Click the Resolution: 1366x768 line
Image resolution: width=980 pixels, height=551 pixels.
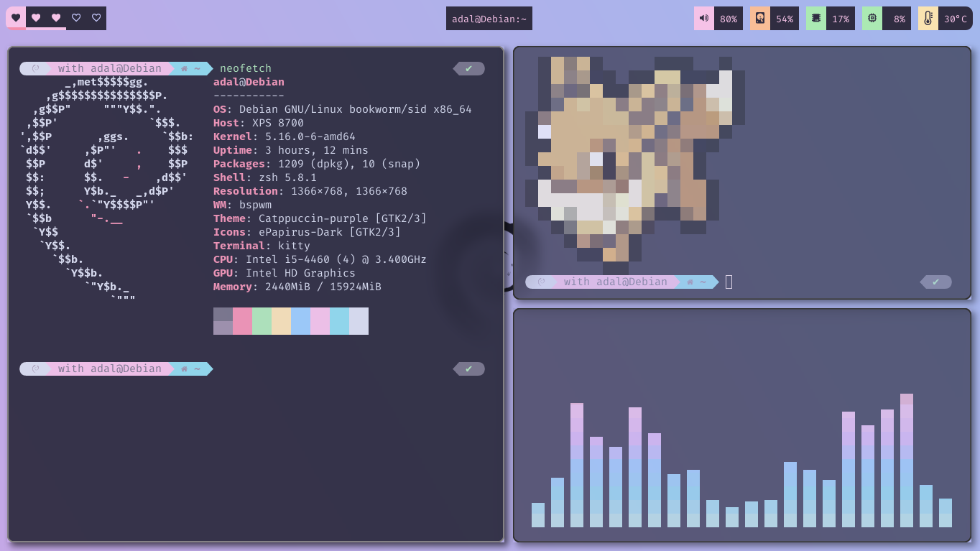click(x=310, y=191)
